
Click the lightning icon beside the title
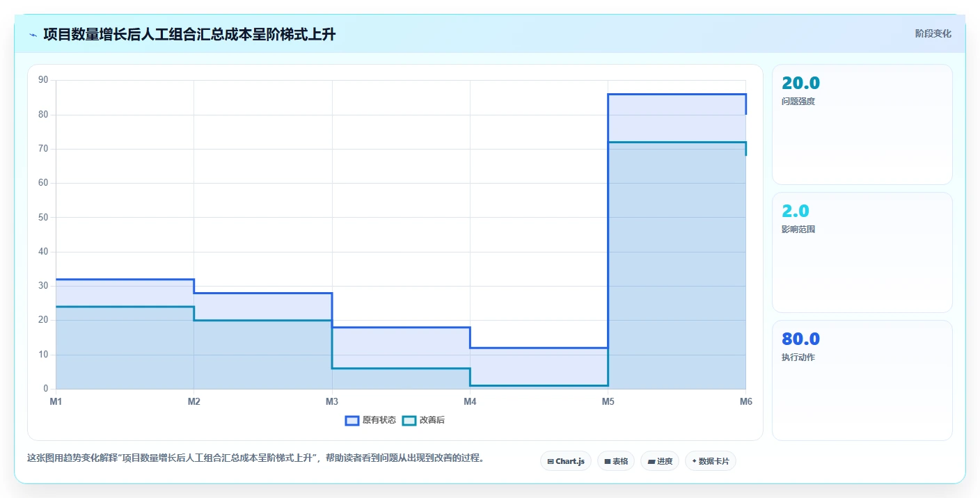click(x=33, y=34)
